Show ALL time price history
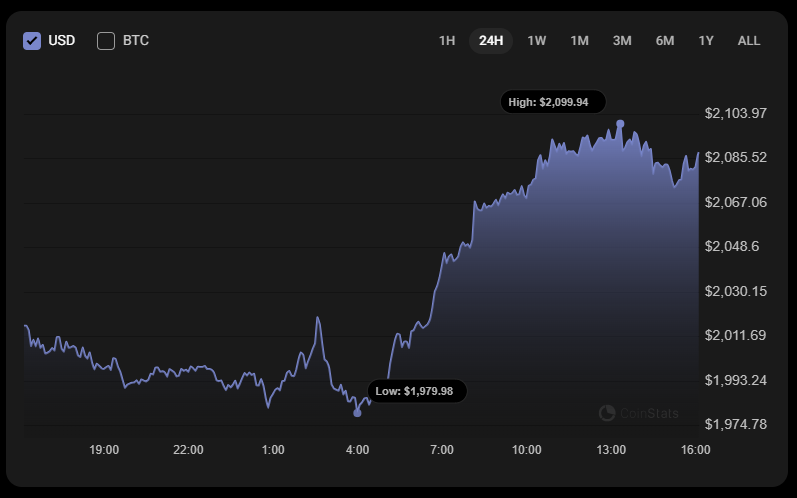 [749, 41]
